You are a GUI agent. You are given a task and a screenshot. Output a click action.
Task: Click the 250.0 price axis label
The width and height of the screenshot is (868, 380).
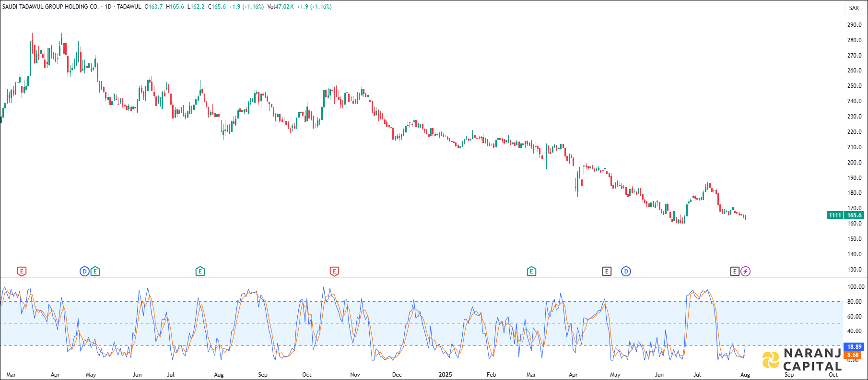[854, 86]
